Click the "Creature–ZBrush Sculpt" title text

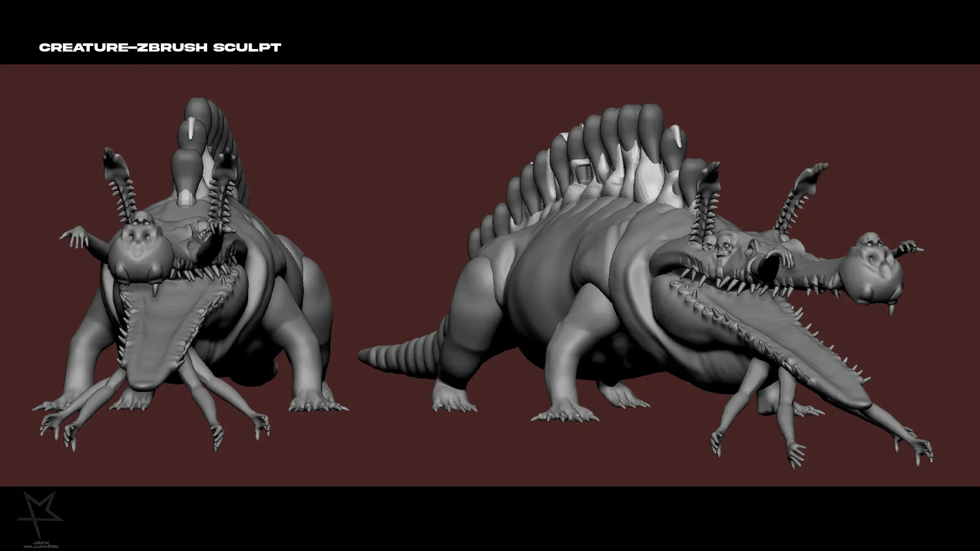(x=160, y=47)
